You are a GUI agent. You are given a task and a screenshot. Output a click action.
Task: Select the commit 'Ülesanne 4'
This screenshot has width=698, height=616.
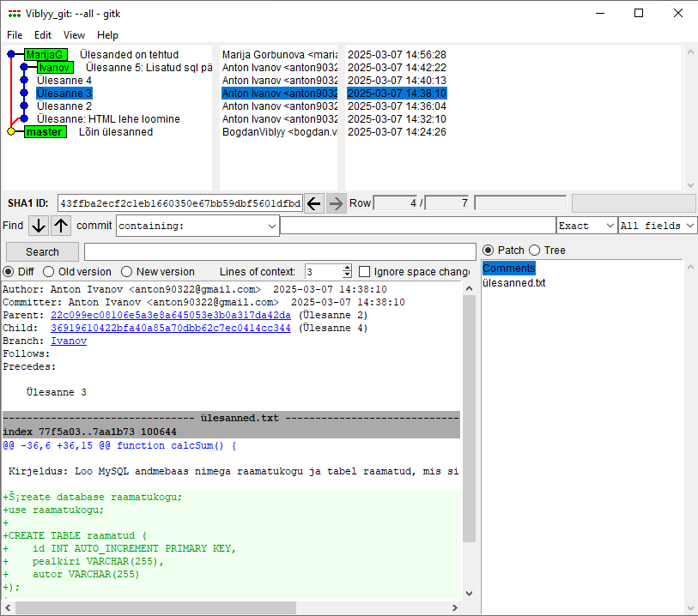click(x=64, y=81)
